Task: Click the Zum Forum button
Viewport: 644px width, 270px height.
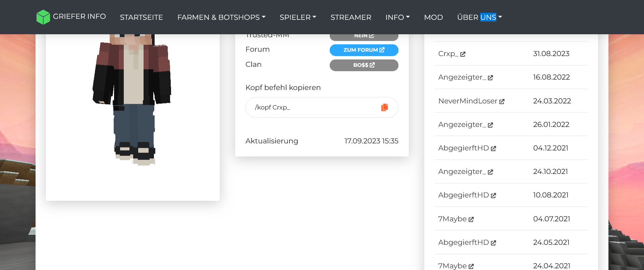Action: coord(364,50)
